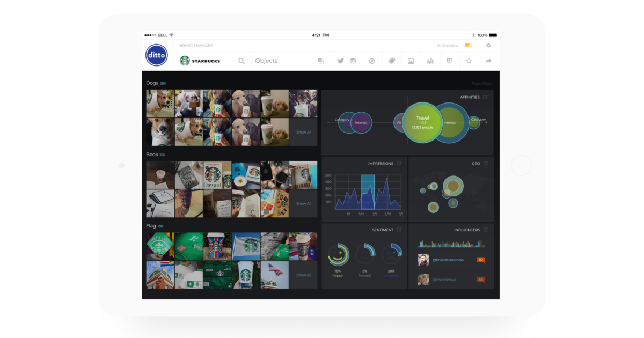Viewport: 644px width, 338px height.
Task: Expand the Affinities panel to full view
Action: pyautogui.click(x=486, y=97)
